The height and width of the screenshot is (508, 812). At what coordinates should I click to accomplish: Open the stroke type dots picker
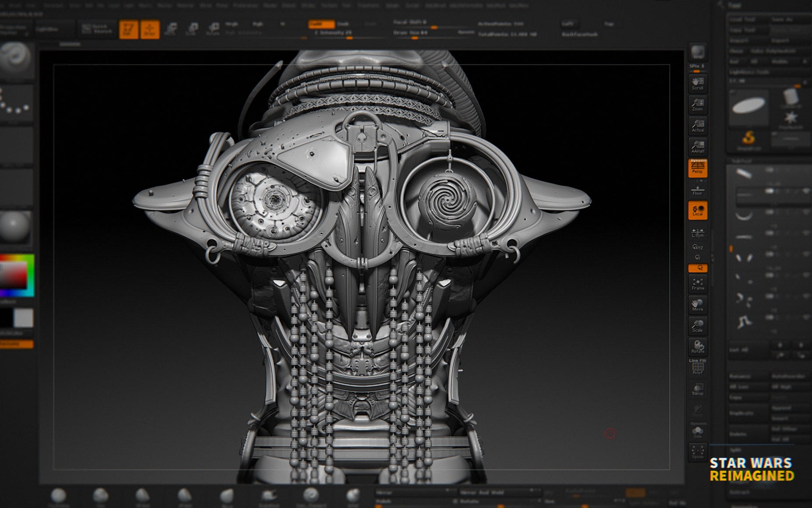pos(16,102)
